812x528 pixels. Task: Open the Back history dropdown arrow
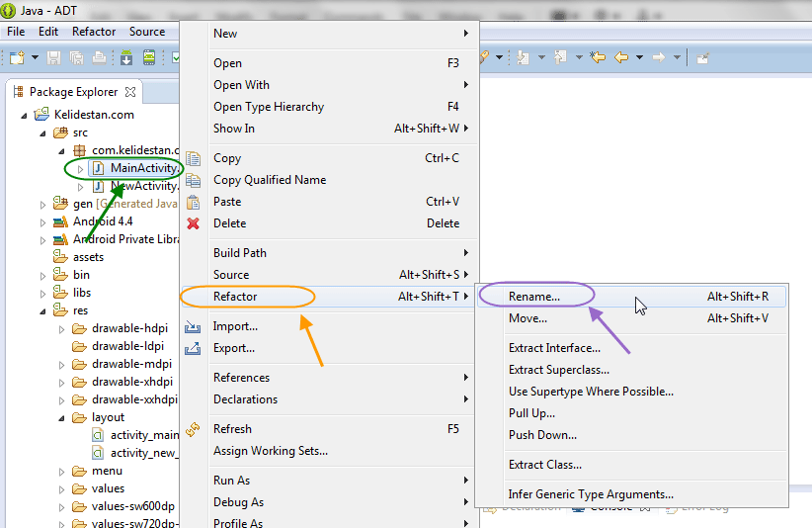[639, 57]
